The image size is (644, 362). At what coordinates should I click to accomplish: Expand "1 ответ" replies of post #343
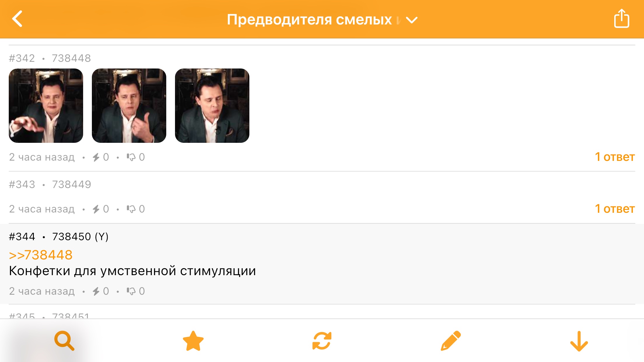[x=615, y=209]
